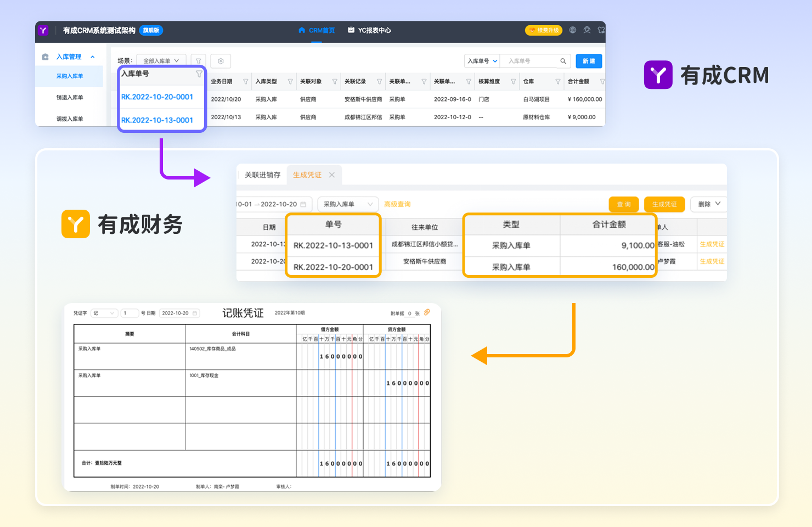This screenshot has width=812, height=527.
Task: Open the customer service headset icon
Action: [587, 30]
